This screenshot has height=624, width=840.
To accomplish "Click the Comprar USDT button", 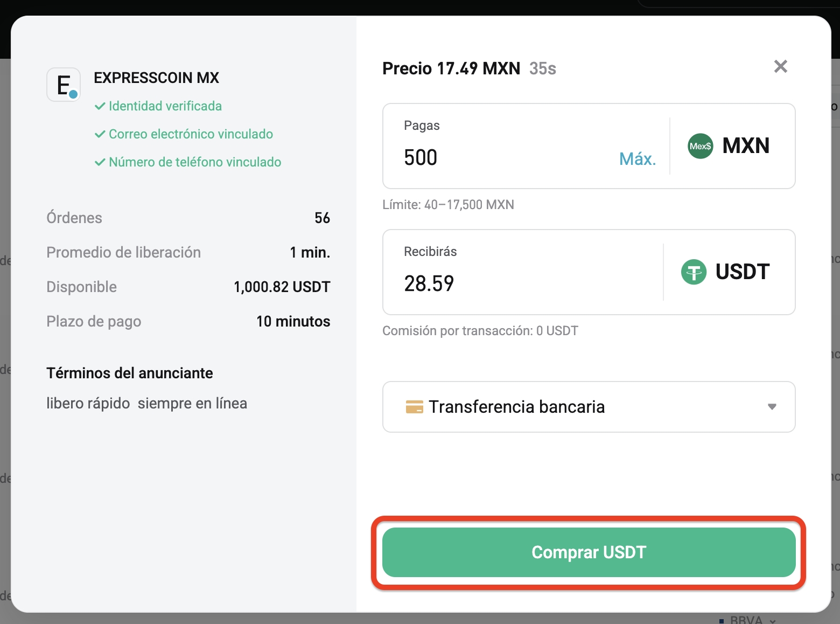I will click(x=589, y=552).
